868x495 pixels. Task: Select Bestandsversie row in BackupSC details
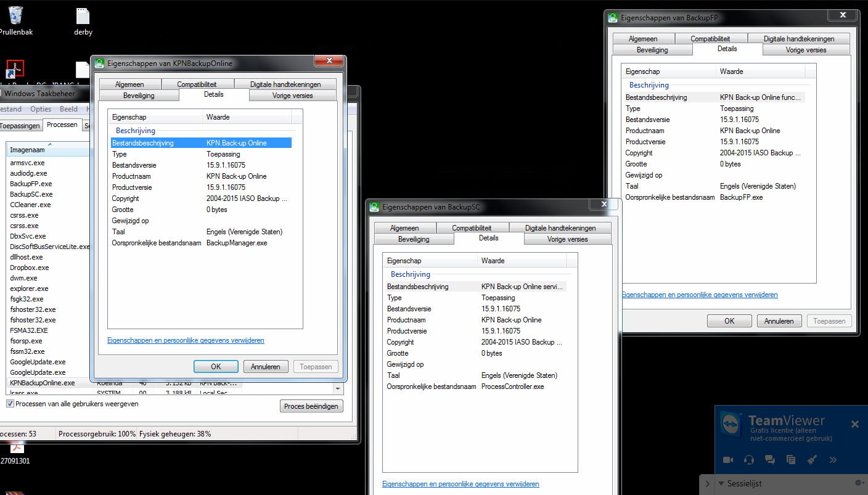coord(476,309)
